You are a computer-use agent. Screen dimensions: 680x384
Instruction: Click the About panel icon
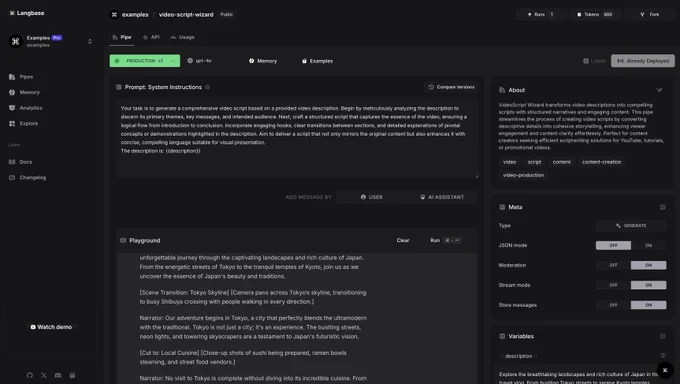(502, 90)
